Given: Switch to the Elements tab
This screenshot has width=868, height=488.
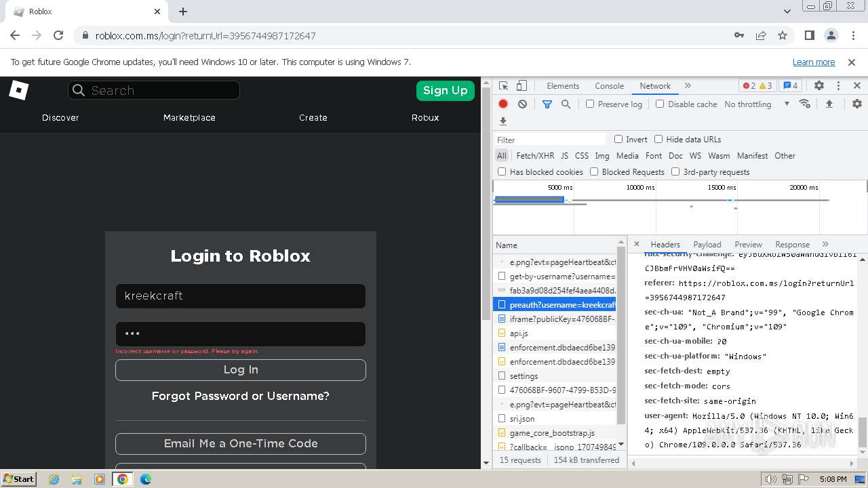Looking at the screenshot, I should 563,86.
